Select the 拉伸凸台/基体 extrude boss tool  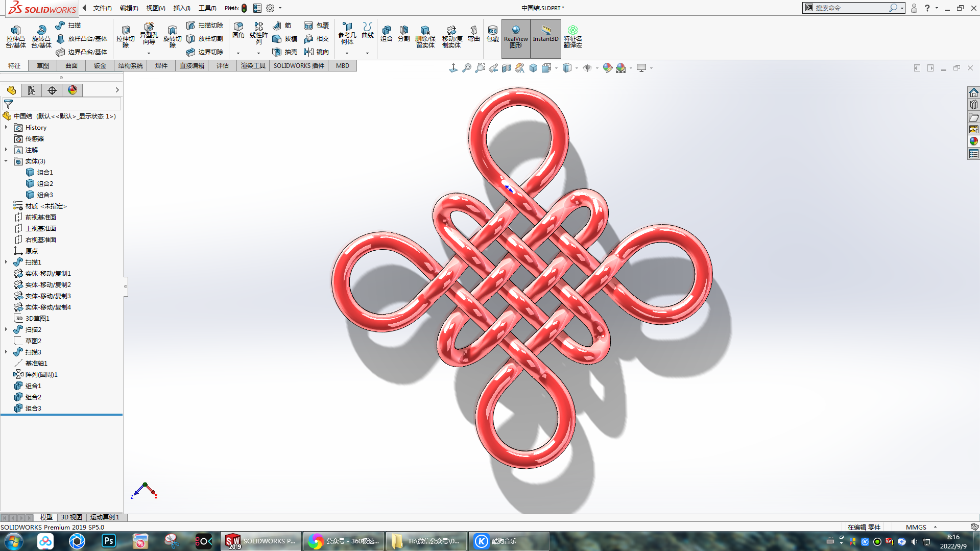(x=16, y=37)
